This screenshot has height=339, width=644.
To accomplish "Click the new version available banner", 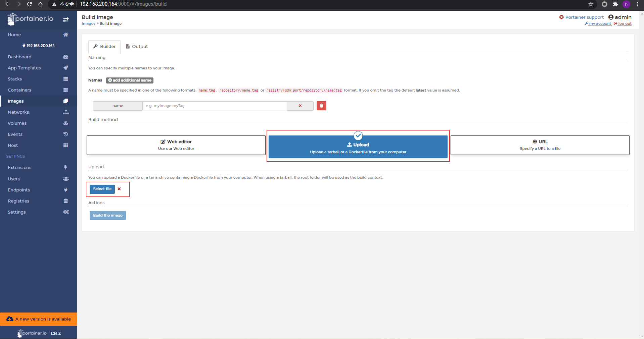I will click(39, 319).
